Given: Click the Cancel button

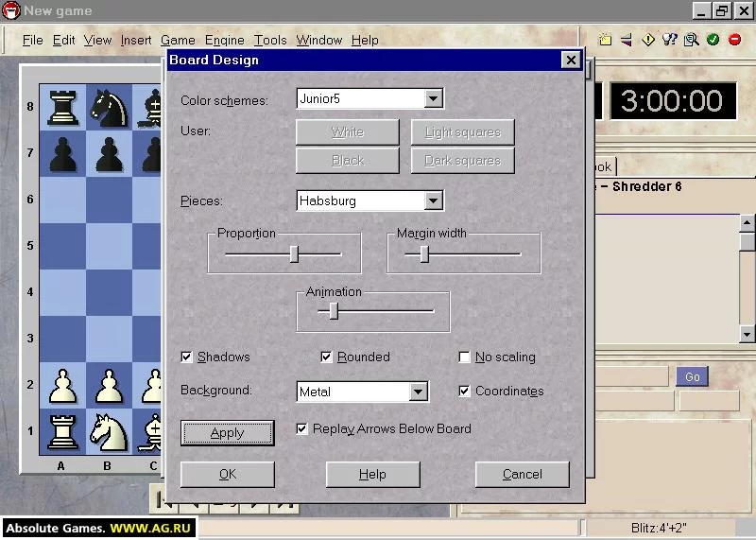Looking at the screenshot, I should pos(523,475).
